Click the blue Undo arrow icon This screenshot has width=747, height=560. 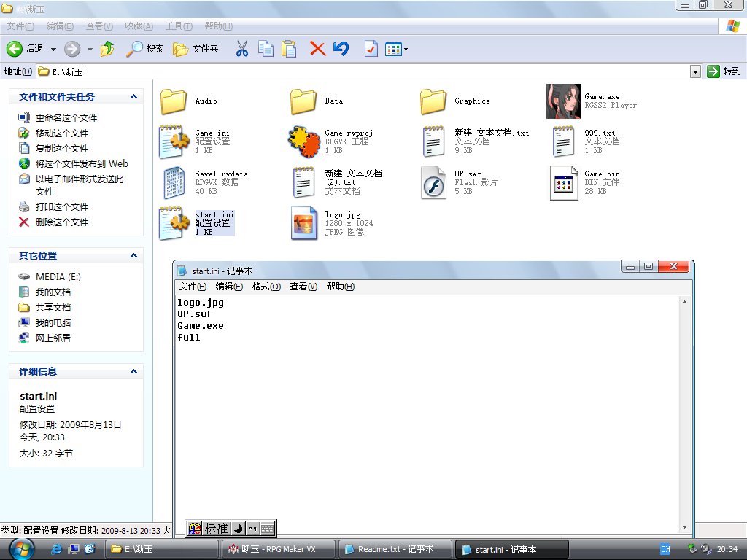[x=341, y=49]
